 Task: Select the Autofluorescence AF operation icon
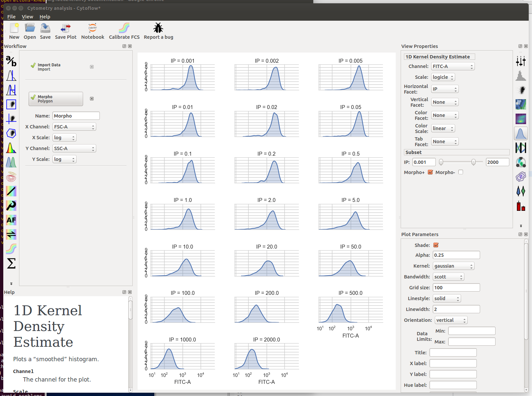[x=11, y=220]
